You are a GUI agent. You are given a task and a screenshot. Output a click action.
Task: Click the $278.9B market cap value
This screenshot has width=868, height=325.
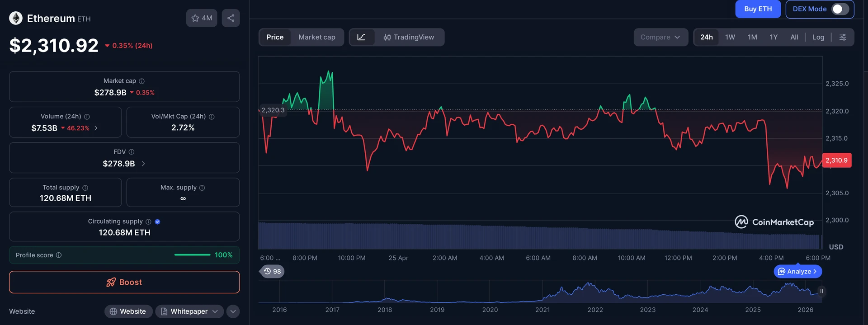[x=110, y=93]
